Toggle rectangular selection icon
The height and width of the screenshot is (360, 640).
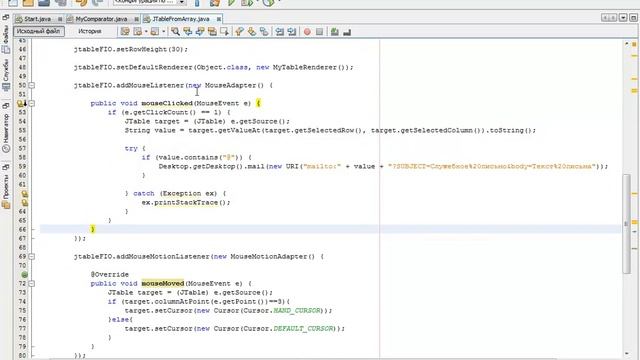[224, 31]
